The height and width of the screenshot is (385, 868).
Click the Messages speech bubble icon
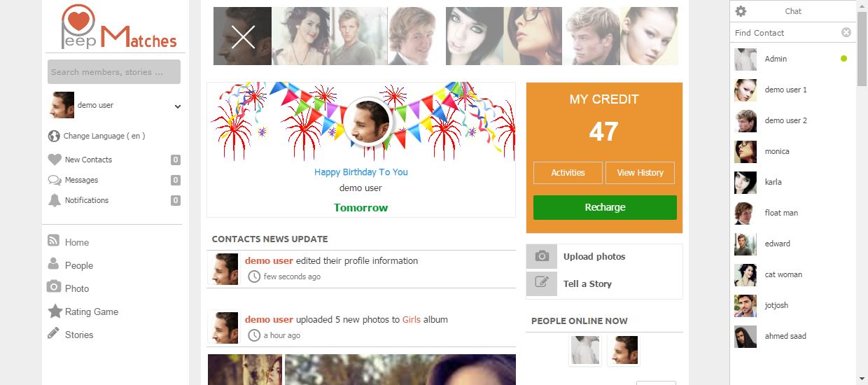click(x=55, y=180)
